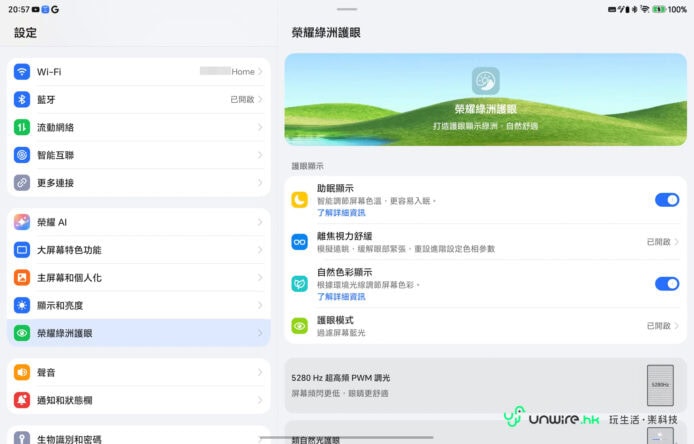The image size is (694, 444).
Task: Tap the 榮耀綠洲護眼 page title
Action: tap(326, 33)
